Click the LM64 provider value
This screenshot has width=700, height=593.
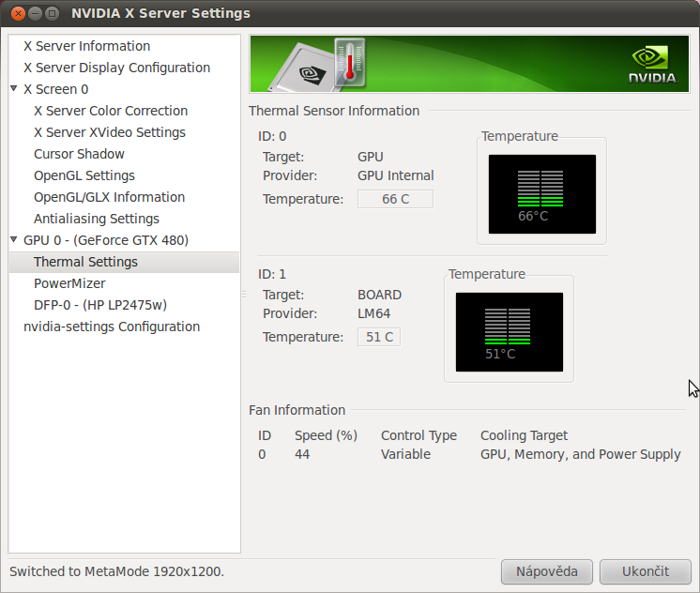point(374,313)
